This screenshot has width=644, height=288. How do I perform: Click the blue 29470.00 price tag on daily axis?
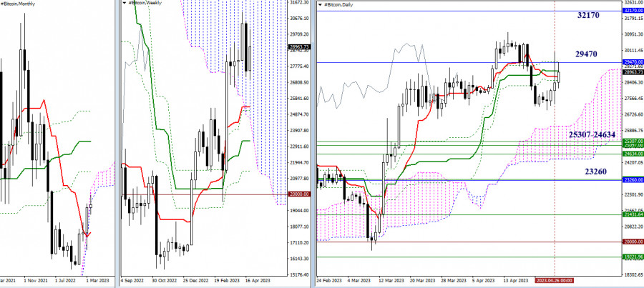(633, 62)
